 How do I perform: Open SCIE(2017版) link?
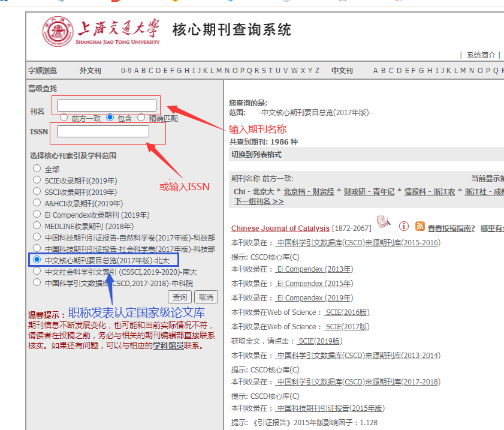click(348, 327)
